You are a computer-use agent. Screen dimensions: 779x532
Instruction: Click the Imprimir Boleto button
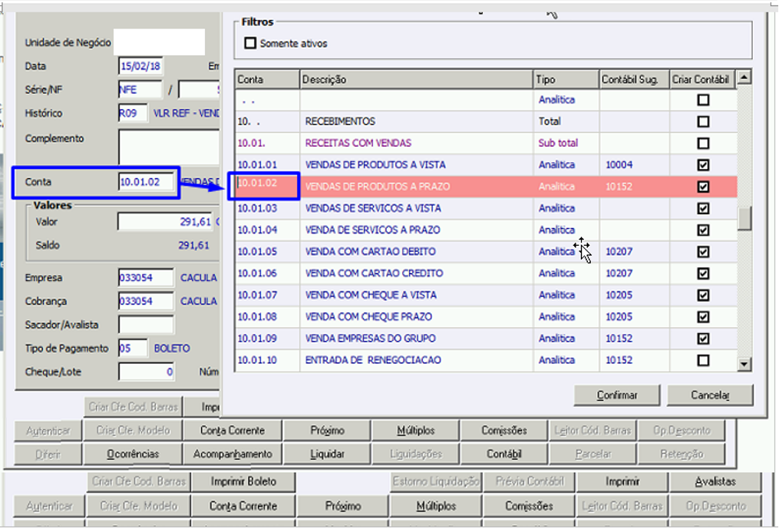(243, 481)
